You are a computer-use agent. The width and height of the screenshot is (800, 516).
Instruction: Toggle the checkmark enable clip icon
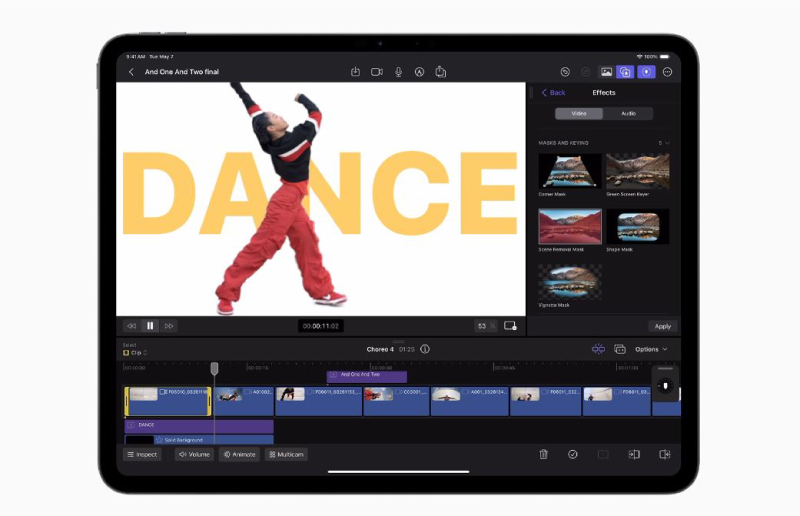pos(573,454)
